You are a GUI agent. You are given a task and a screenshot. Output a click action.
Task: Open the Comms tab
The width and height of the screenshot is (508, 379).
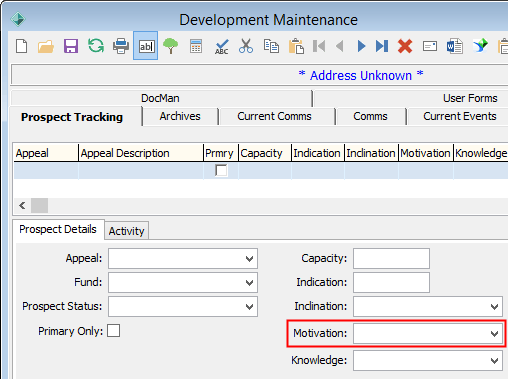click(370, 116)
